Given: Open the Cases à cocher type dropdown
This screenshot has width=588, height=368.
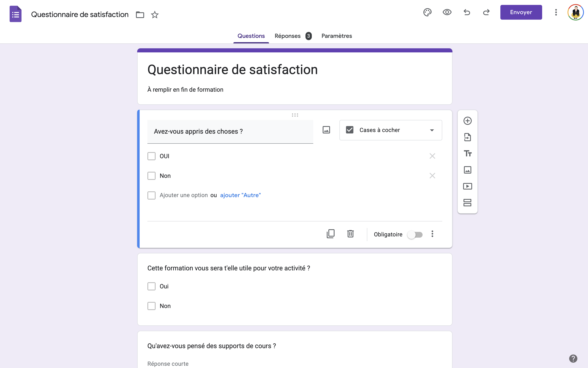Looking at the screenshot, I should (x=391, y=130).
